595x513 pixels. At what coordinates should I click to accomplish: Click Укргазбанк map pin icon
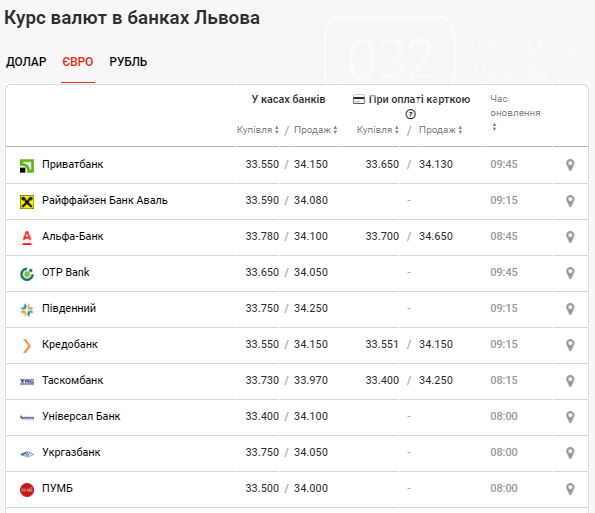(x=570, y=453)
